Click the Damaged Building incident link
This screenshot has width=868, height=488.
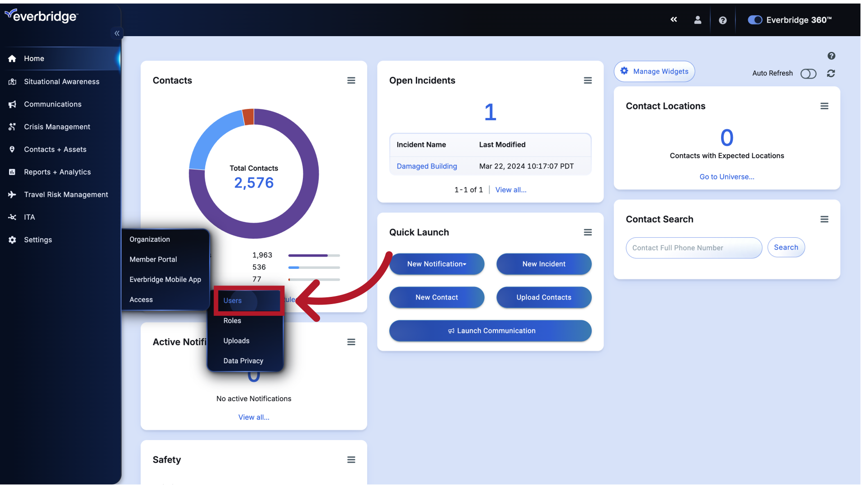426,166
